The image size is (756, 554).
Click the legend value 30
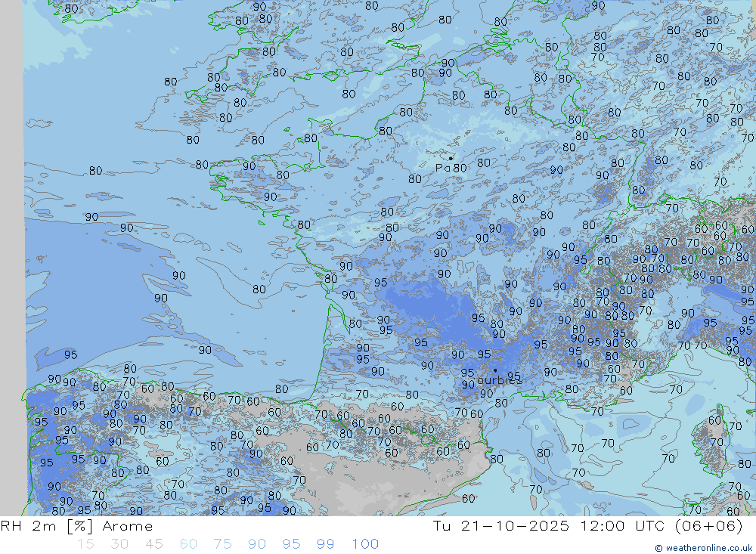pos(119,544)
